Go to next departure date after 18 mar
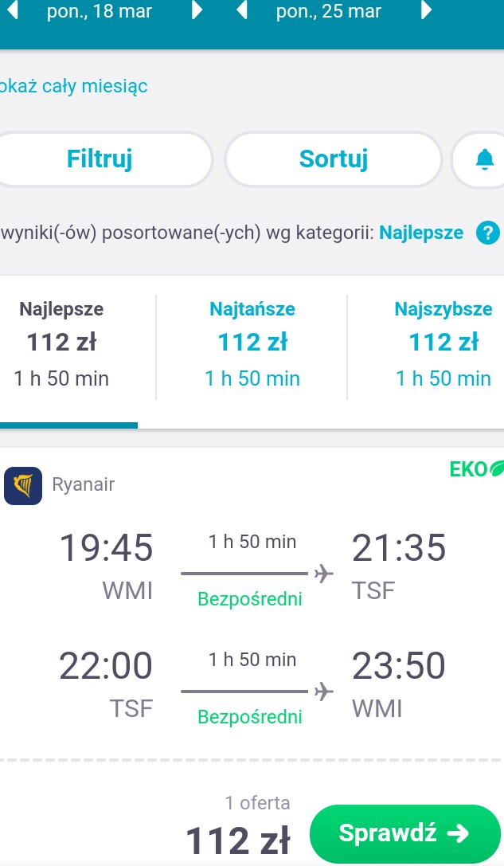Screen dimensions: 504x866 [197, 10]
